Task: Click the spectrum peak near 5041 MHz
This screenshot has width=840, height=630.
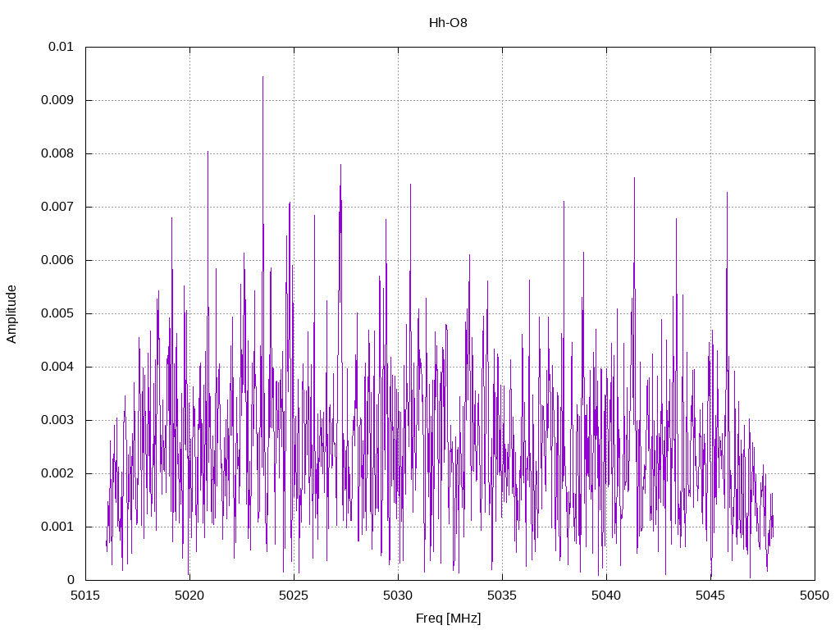Action: tap(634, 179)
